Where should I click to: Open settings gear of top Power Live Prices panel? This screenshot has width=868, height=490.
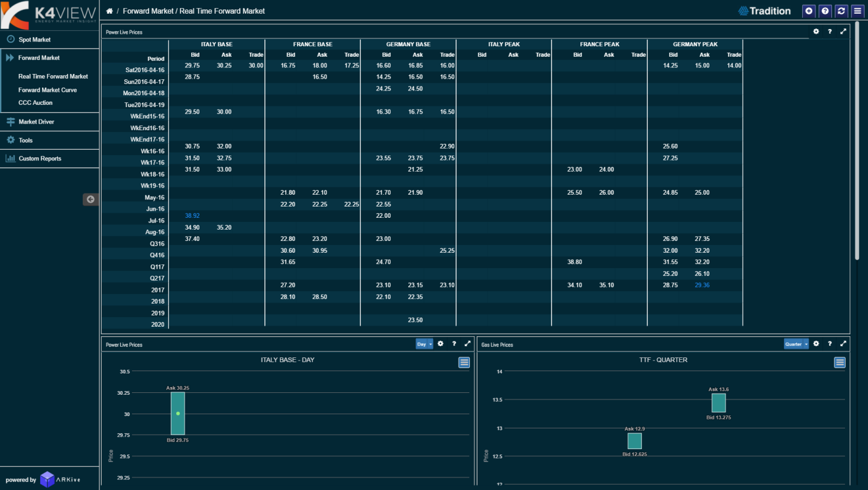coord(816,31)
